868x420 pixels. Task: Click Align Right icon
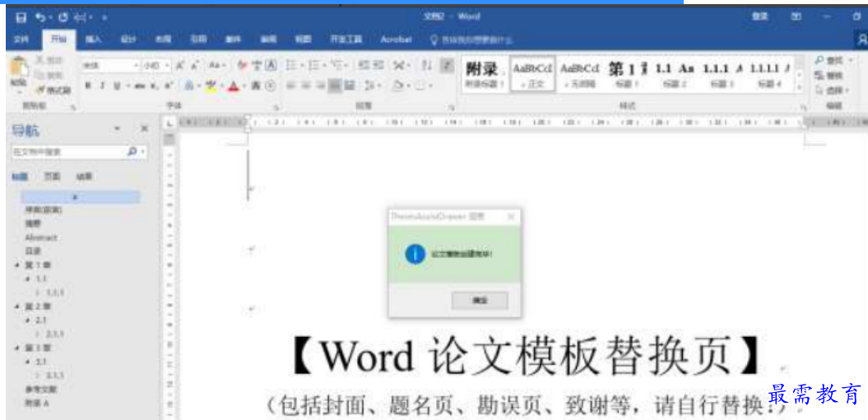pyautogui.click(x=321, y=85)
